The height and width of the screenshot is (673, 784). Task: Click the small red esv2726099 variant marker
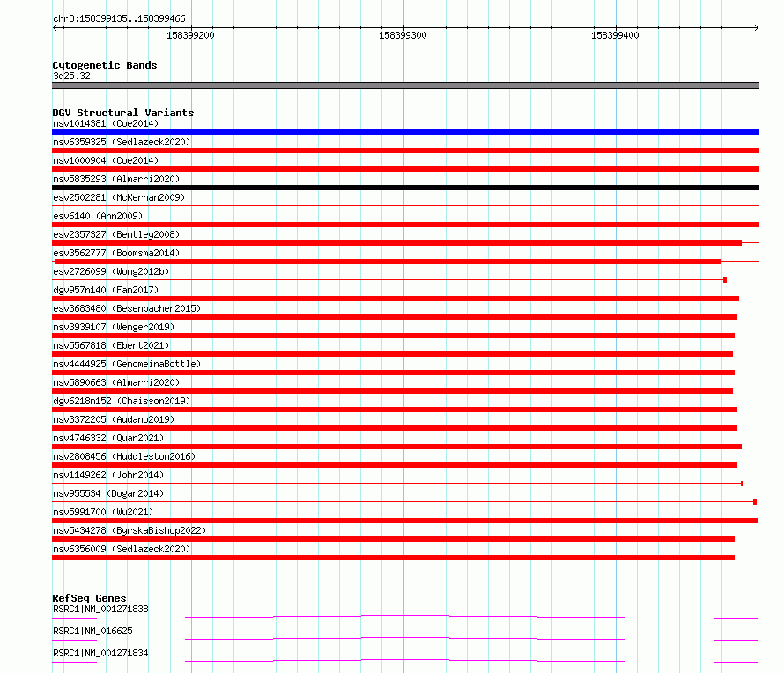(725, 280)
